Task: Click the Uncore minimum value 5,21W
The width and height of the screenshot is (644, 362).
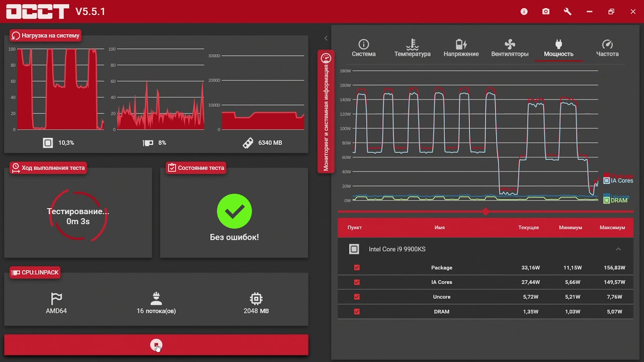Action: (x=573, y=297)
